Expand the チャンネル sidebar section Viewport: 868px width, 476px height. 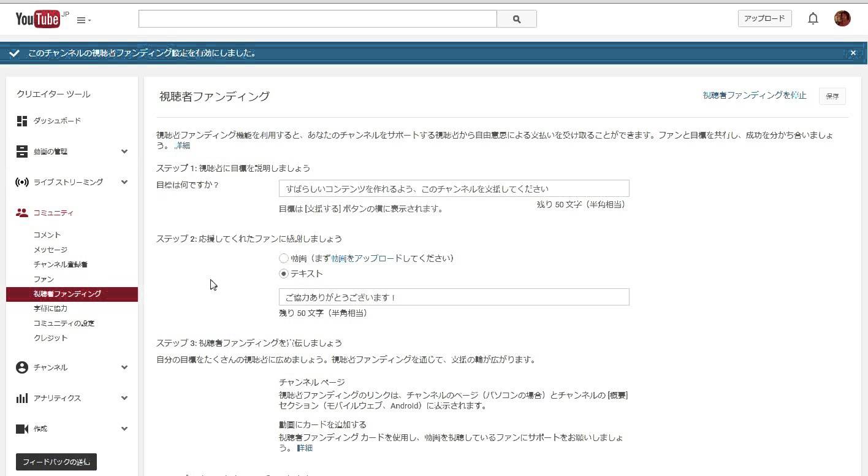click(124, 367)
